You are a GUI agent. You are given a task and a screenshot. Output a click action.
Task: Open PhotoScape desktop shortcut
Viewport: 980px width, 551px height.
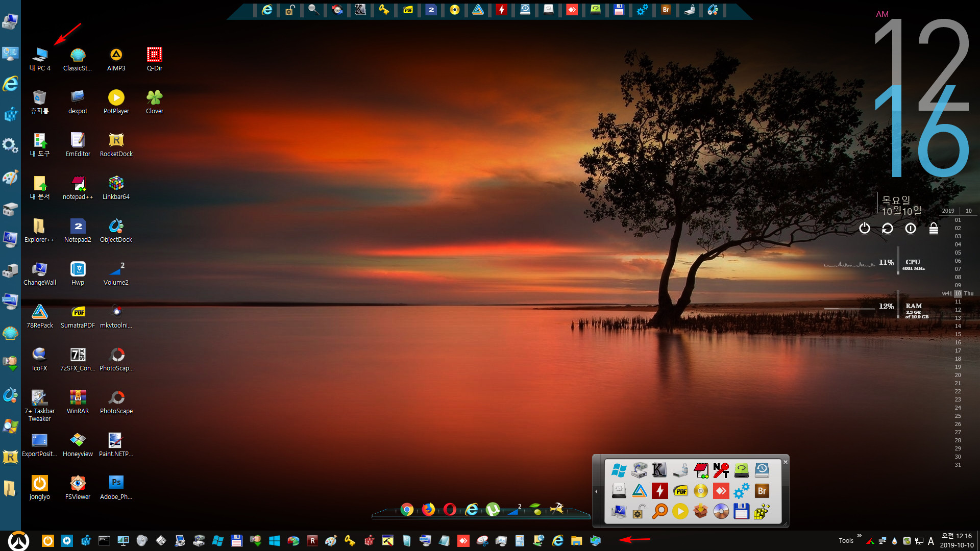(116, 402)
